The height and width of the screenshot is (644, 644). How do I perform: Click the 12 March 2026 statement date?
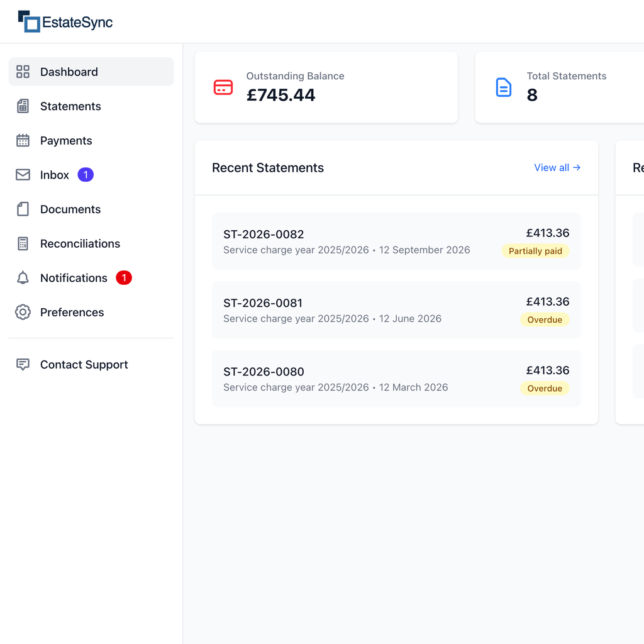413,387
